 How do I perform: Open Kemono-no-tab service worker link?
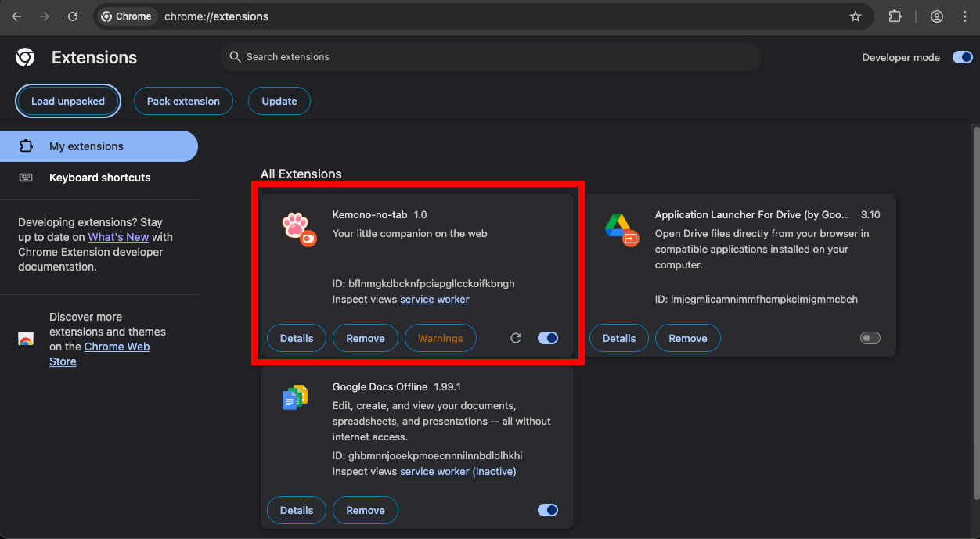click(x=434, y=299)
